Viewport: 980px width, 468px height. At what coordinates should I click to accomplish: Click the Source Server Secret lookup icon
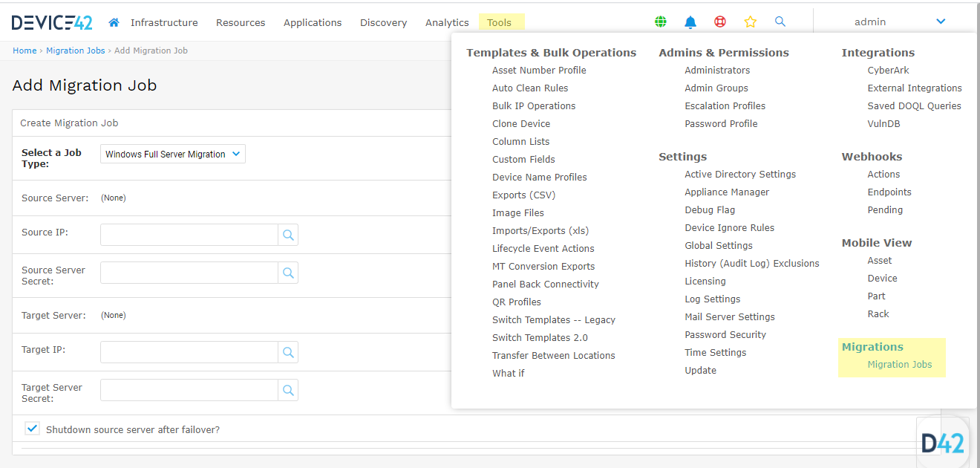[x=288, y=273]
